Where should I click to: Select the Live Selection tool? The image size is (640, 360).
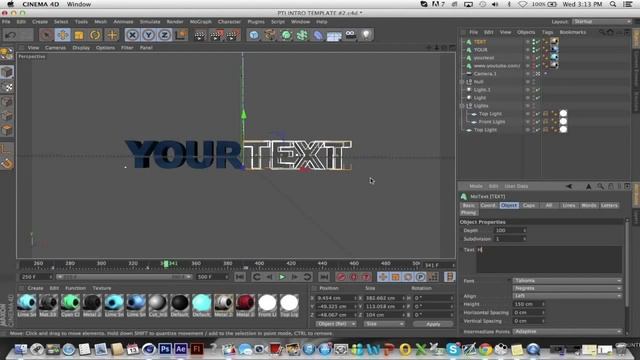[46, 35]
